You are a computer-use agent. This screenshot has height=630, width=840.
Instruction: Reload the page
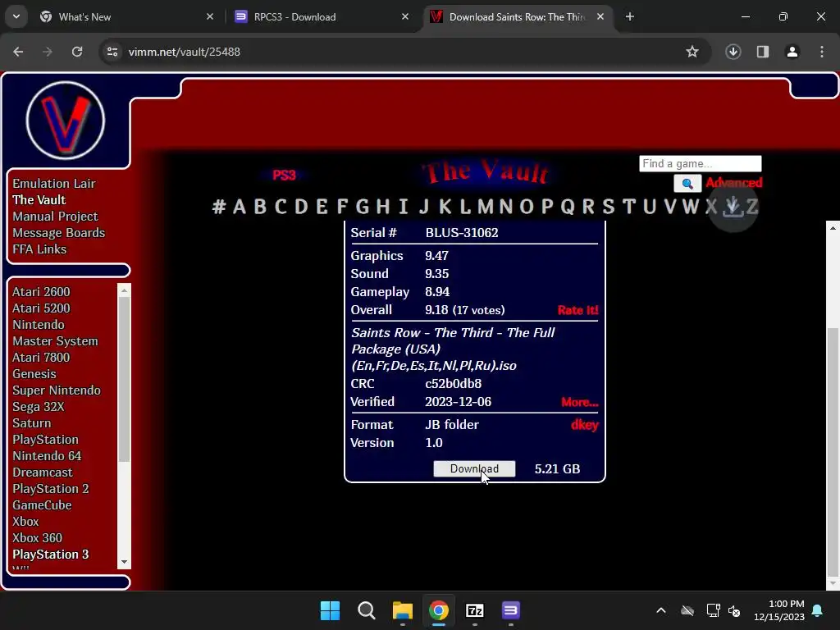point(77,52)
